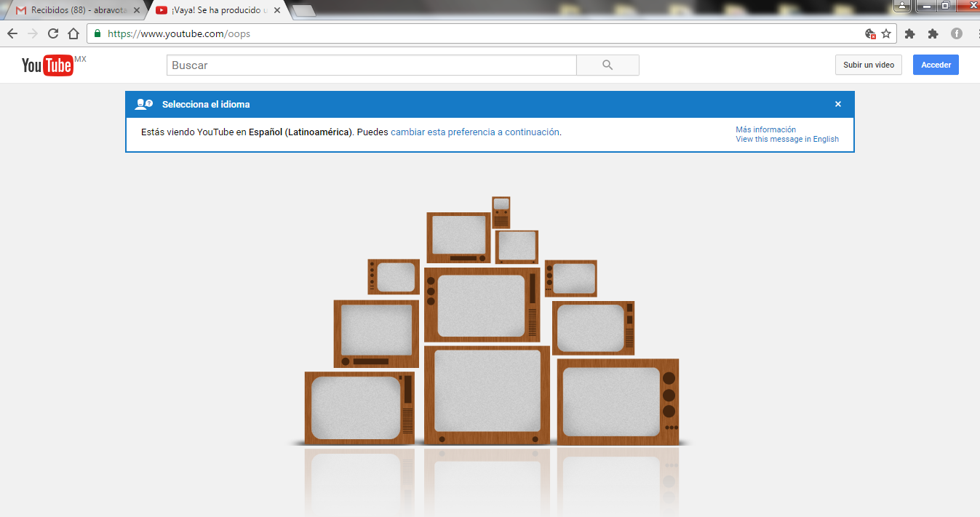Click the magnifier search button
Viewport: 980px width, 517px height.
coord(607,65)
